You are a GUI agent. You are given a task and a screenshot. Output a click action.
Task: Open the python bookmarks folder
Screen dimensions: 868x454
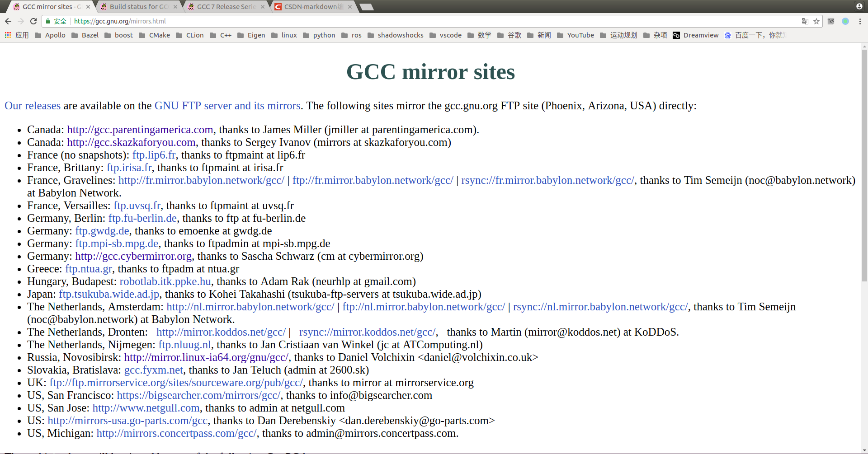point(324,35)
